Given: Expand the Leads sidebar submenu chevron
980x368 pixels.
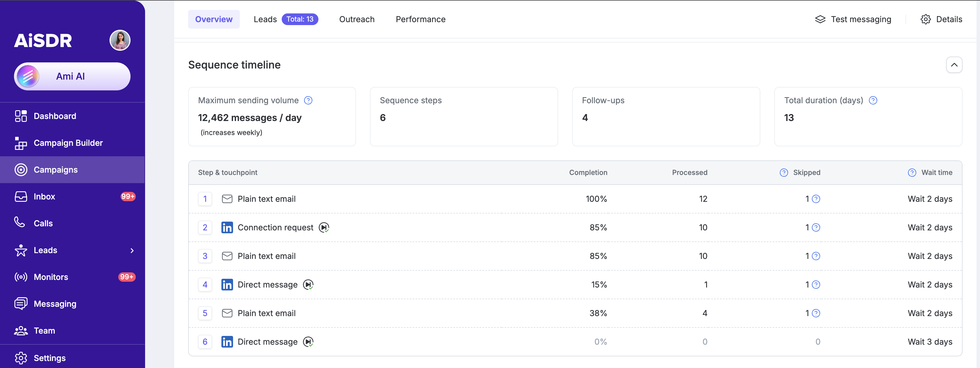Looking at the screenshot, I should pos(132,250).
